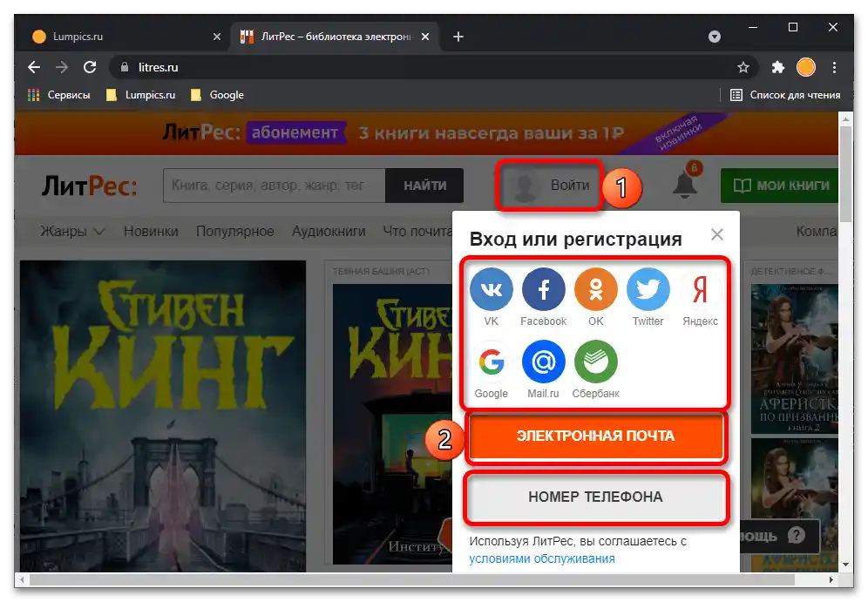
Task: Open the Chrome extensions puzzle icon
Action: tap(777, 67)
